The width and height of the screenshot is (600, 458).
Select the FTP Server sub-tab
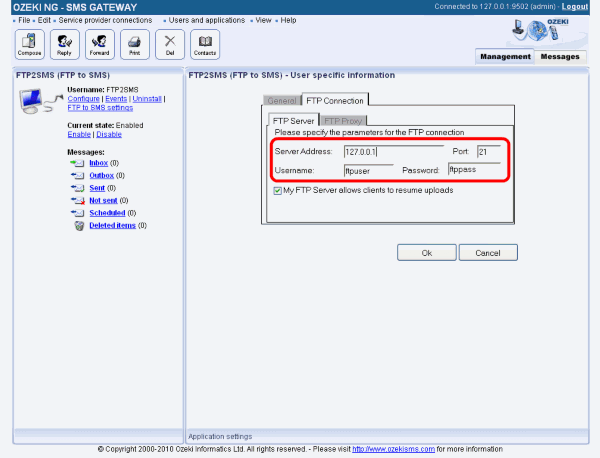point(293,121)
